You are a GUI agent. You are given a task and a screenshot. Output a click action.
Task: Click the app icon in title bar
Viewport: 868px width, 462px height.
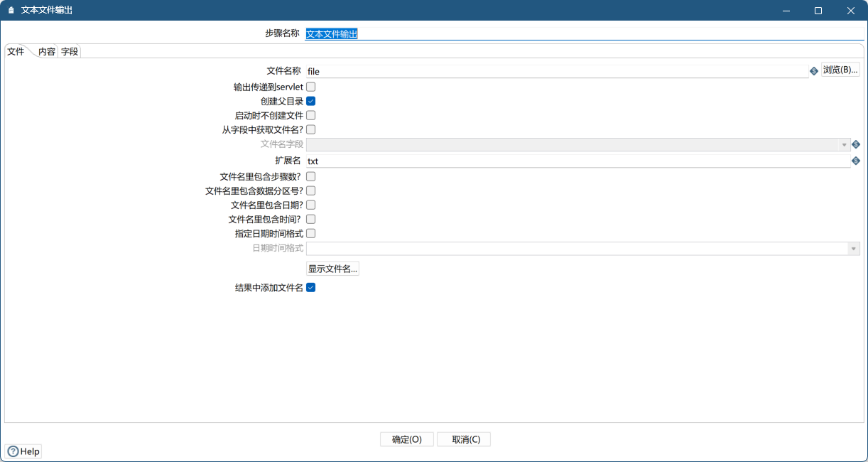[11, 11]
